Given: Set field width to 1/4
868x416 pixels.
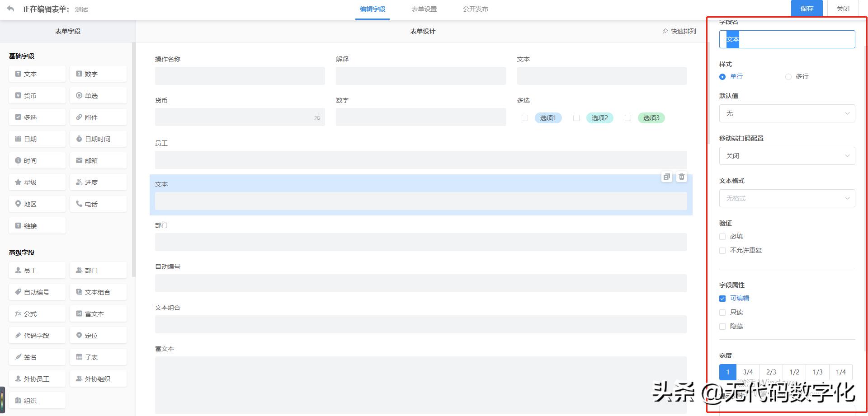Looking at the screenshot, I should tap(841, 372).
